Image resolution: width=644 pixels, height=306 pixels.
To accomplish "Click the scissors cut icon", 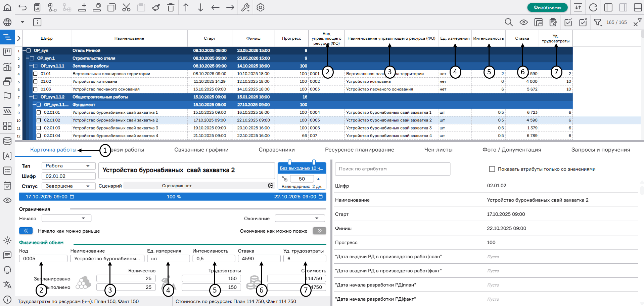I will [126, 7].
